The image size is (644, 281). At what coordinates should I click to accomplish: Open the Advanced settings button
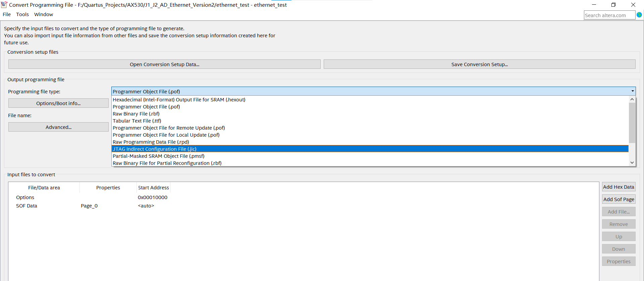tap(58, 127)
